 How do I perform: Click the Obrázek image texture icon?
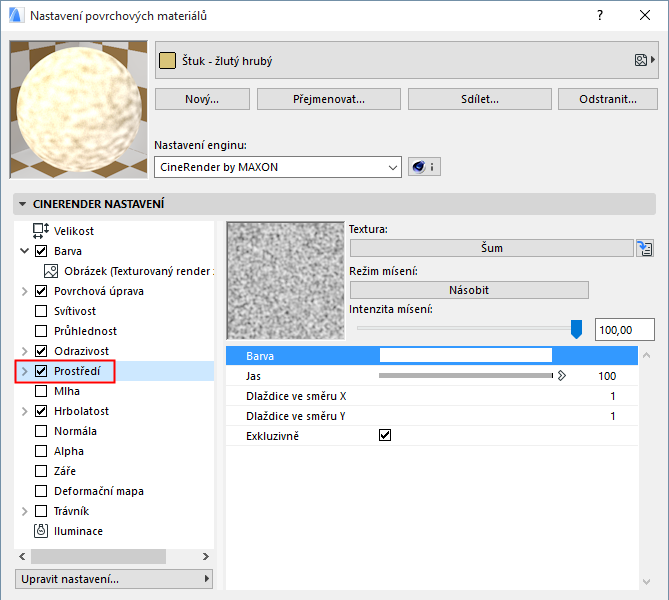[x=51, y=271]
